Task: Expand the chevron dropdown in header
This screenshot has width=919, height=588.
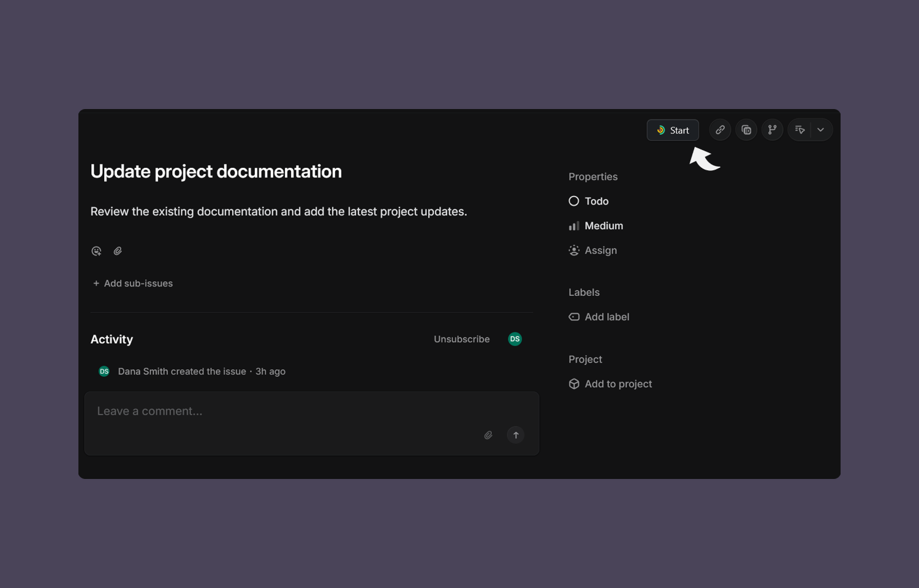Action: click(821, 130)
